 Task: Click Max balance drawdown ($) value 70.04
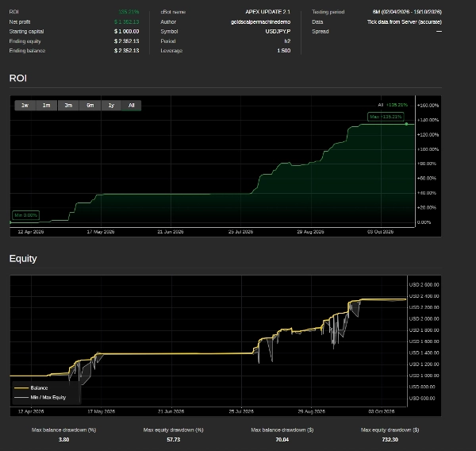coord(282,439)
